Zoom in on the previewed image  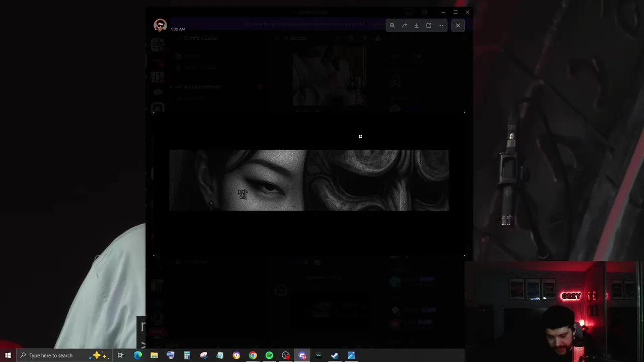point(392,25)
